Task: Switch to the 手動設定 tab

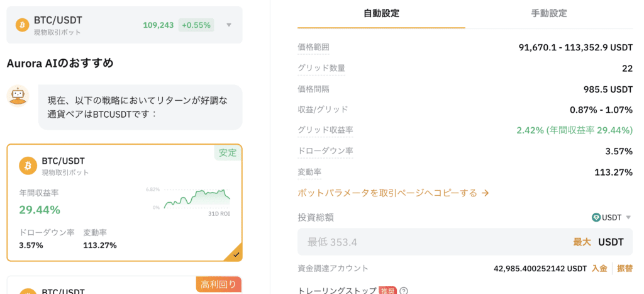Action: coord(549,13)
